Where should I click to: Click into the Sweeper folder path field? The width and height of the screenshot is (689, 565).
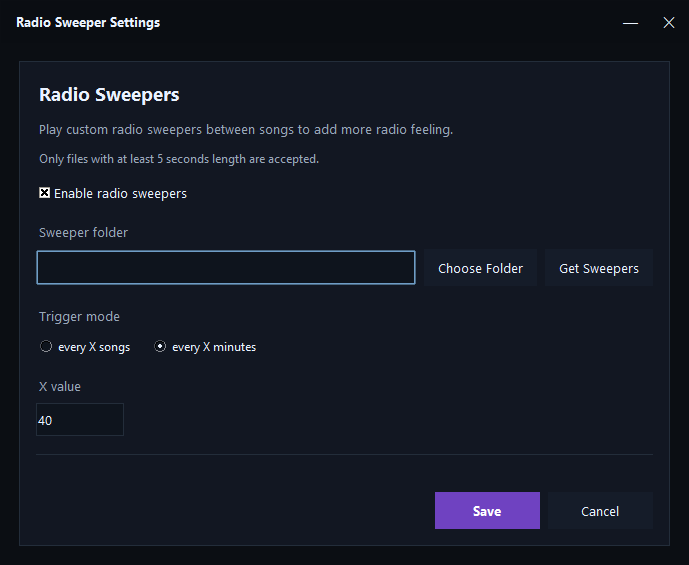(x=225, y=268)
